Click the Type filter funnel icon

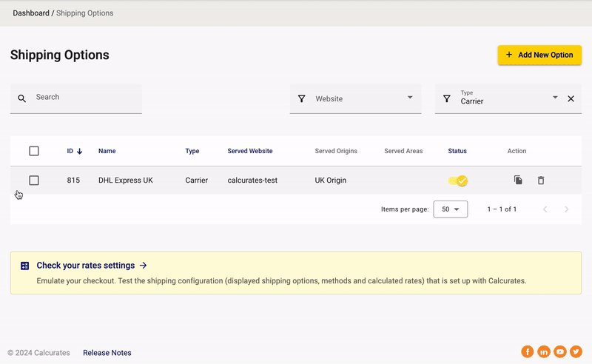coord(447,98)
